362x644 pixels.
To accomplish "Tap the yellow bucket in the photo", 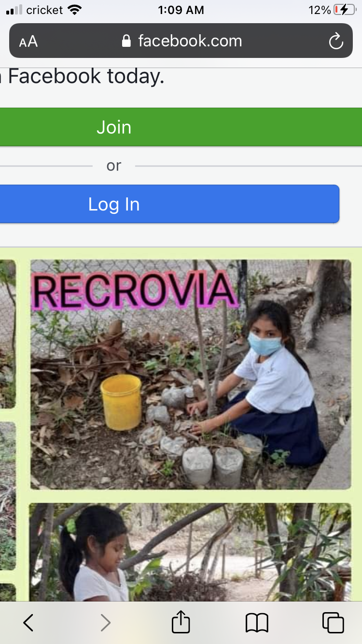I will (121, 402).
